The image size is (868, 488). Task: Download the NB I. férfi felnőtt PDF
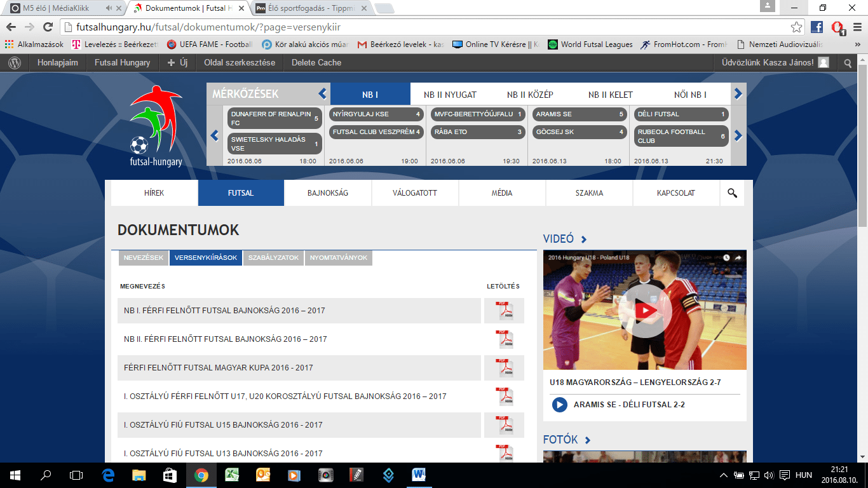pyautogui.click(x=505, y=311)
